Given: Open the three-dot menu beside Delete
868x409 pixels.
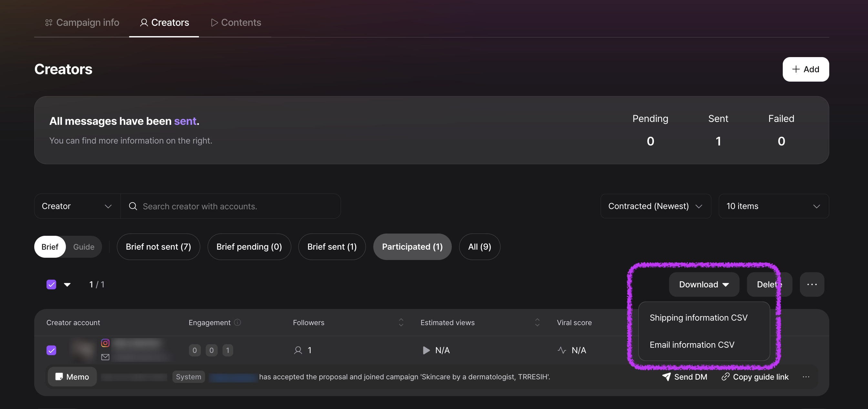Looking at the screenshot, I should (x=812, y=284).
